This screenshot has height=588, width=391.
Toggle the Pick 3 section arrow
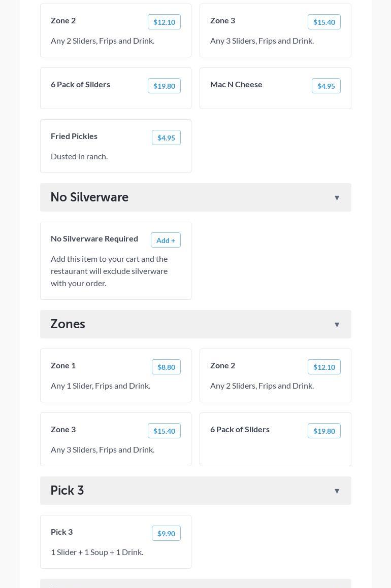(x=337, y=491)
